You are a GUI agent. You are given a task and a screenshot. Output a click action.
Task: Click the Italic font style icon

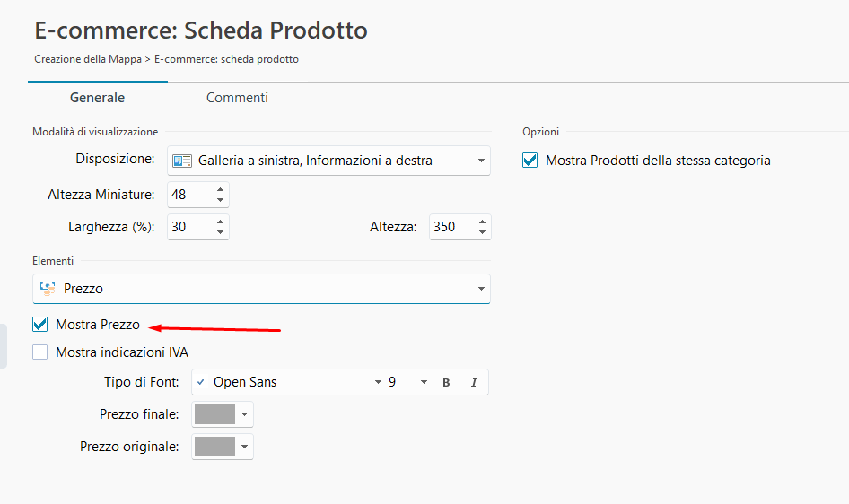pos(474,383)
